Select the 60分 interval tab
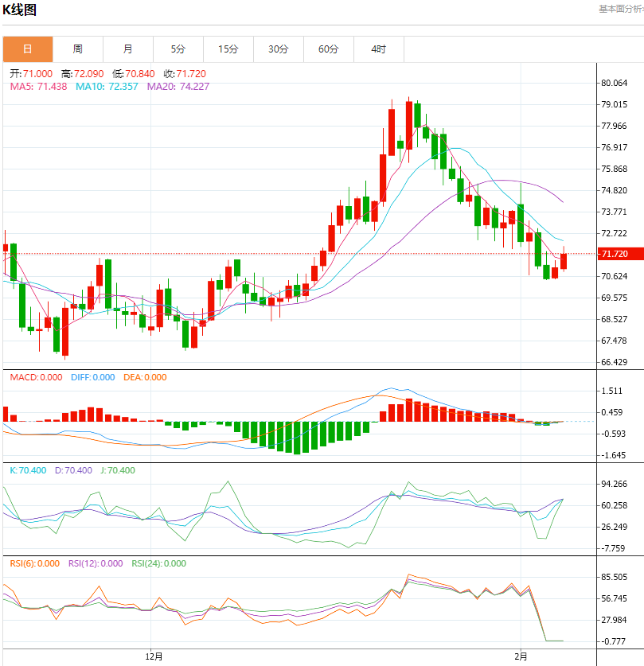Viewport: 644px width, 666px height. [x=329, y=49]
